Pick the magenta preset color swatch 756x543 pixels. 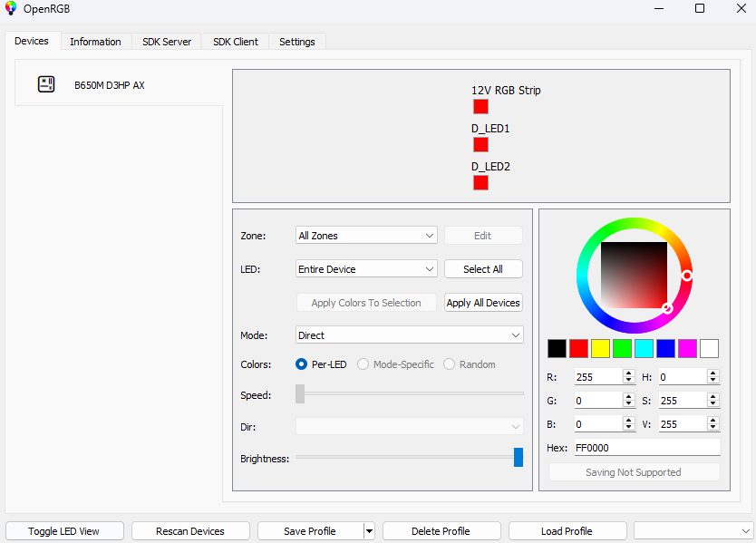point(687,348)
